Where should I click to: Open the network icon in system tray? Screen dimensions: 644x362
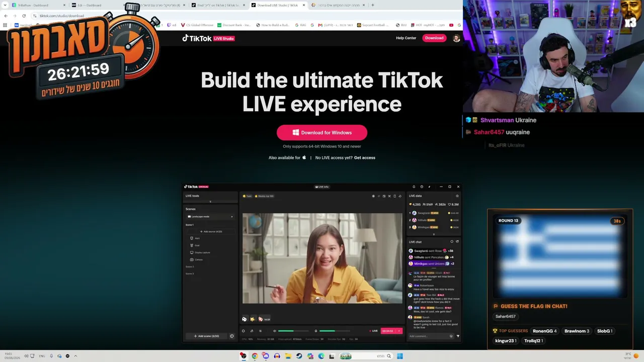32,356
